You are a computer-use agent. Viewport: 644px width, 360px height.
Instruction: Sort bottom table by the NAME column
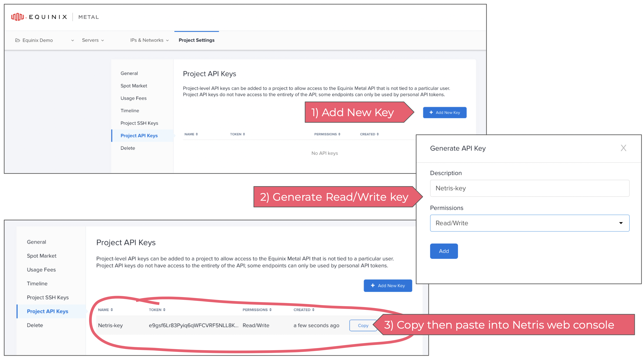tap(106, 310)
